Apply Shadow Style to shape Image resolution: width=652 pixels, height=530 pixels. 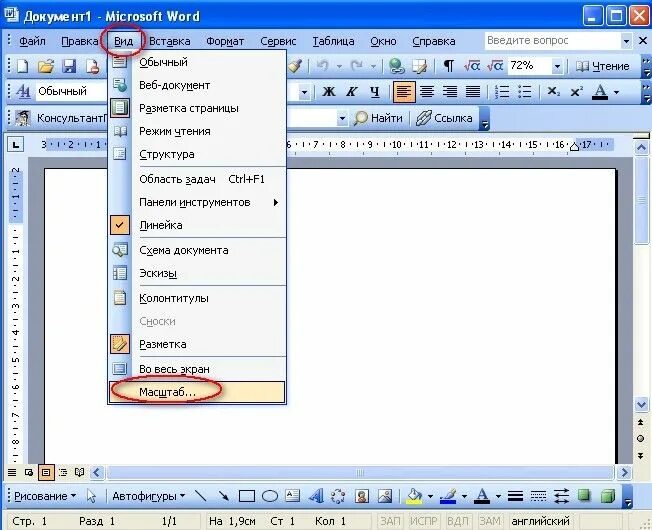(585, 495)
